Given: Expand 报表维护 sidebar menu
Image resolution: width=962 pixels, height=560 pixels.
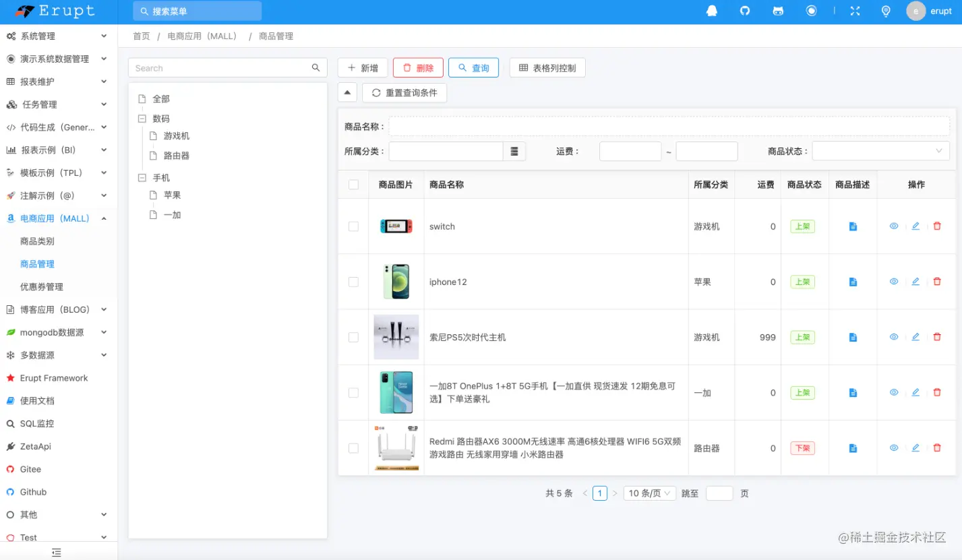Looking at the screenshot, I should pyautogui.click(x=59, y=82).
